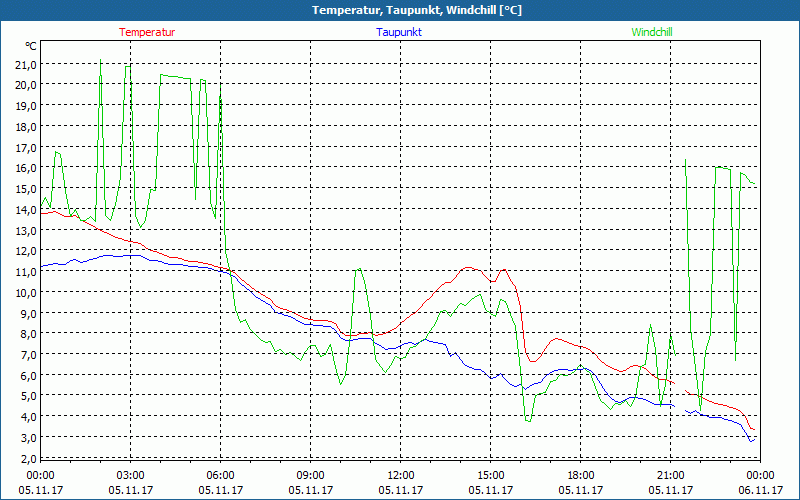This screenshot has height=500, width=800.
Task: Click the 2,0 value on the y-axis
Action: point(28,459)
